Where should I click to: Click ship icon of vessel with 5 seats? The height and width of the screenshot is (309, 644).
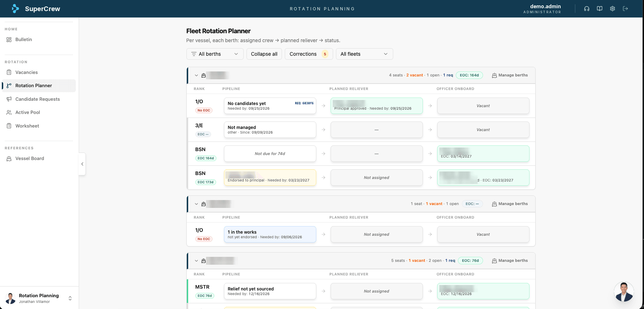point(204,261)
